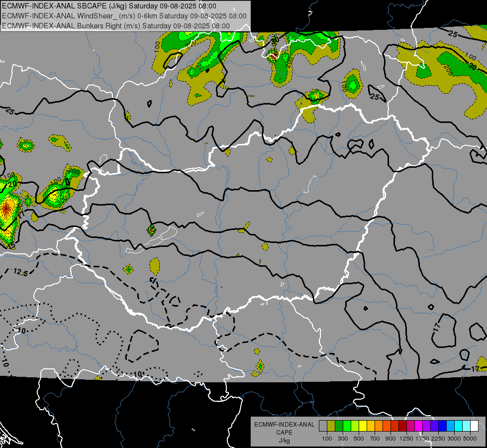Select the red swatch above 1250
The image size is (487, 448).
click(395, 426)
